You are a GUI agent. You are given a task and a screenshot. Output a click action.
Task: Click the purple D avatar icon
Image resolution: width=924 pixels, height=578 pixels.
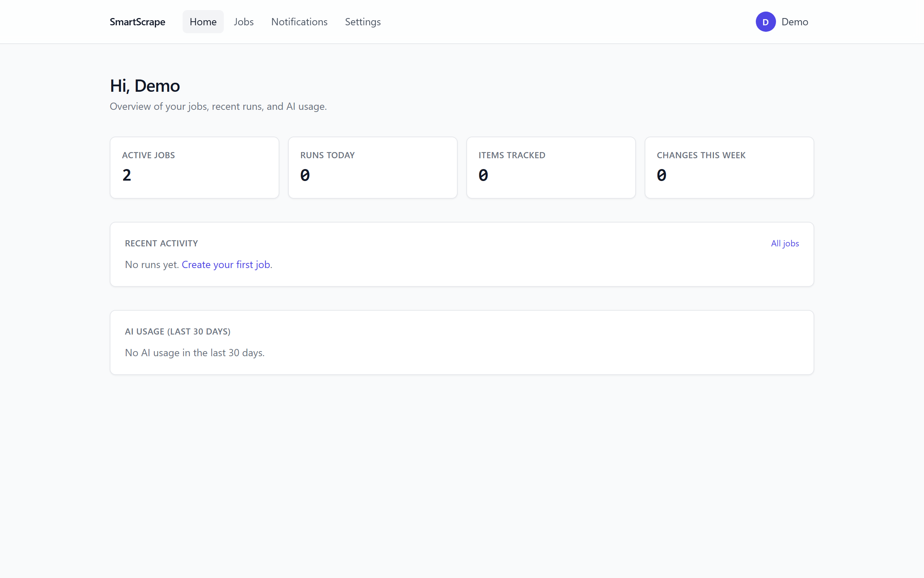(x=766, y=22)
